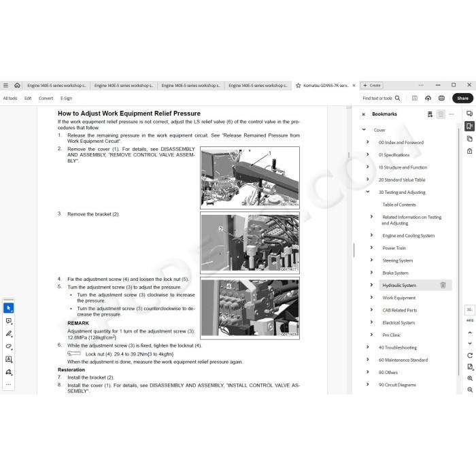Switch to the first Engine 140E-5 tab
This screenshot has height=476, width=476.
(56, 86)
